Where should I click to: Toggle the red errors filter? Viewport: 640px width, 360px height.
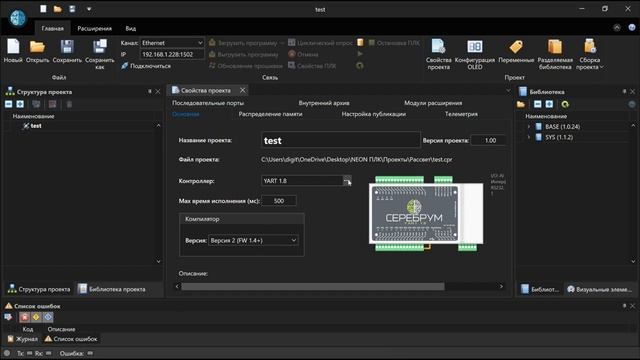pyautogui.click(x=24, y=317)
